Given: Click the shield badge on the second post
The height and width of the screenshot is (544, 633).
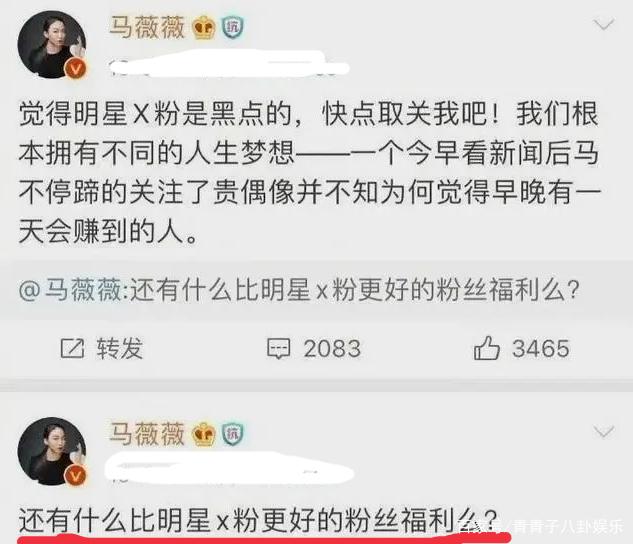Looking at the screenshot, I should [233, 434].
